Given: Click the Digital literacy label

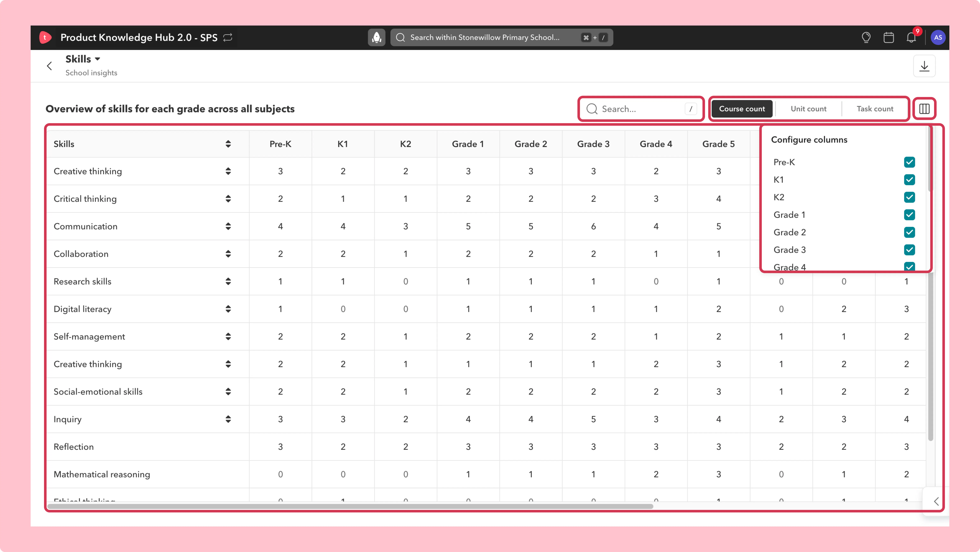Looking at the screenshot, I should click(x=83, y=309).
